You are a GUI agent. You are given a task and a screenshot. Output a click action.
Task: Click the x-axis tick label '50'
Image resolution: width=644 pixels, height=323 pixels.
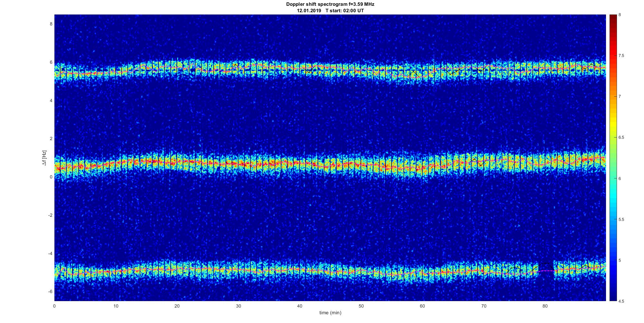[361, 306]
